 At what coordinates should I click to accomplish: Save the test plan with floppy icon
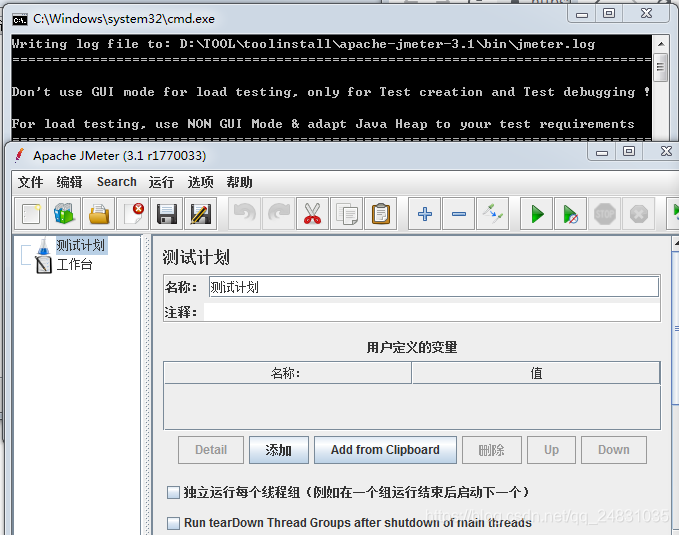click(167, 214)
